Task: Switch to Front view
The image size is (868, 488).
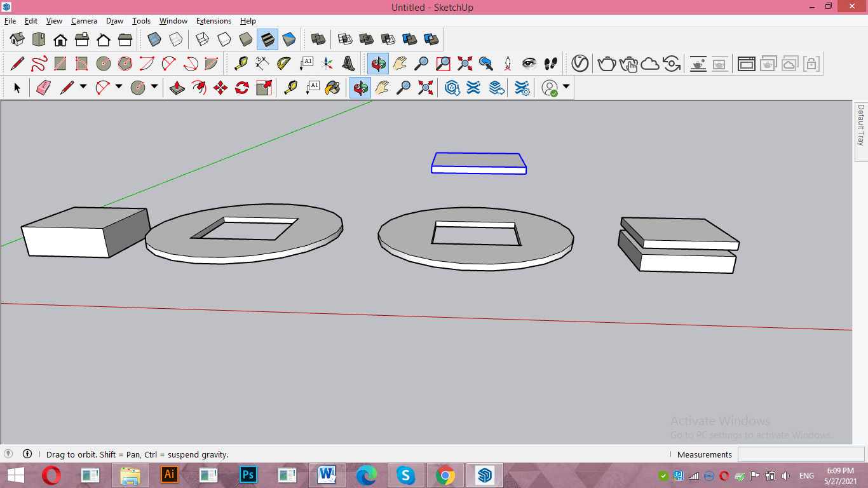Action: [60, 39]
